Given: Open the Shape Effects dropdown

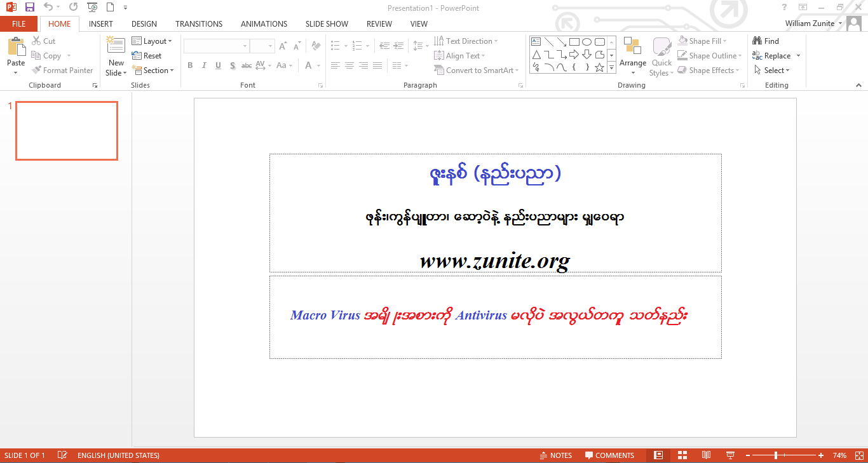Looking at the screenshot, I should pyautogui.click(x=709, y=70).
